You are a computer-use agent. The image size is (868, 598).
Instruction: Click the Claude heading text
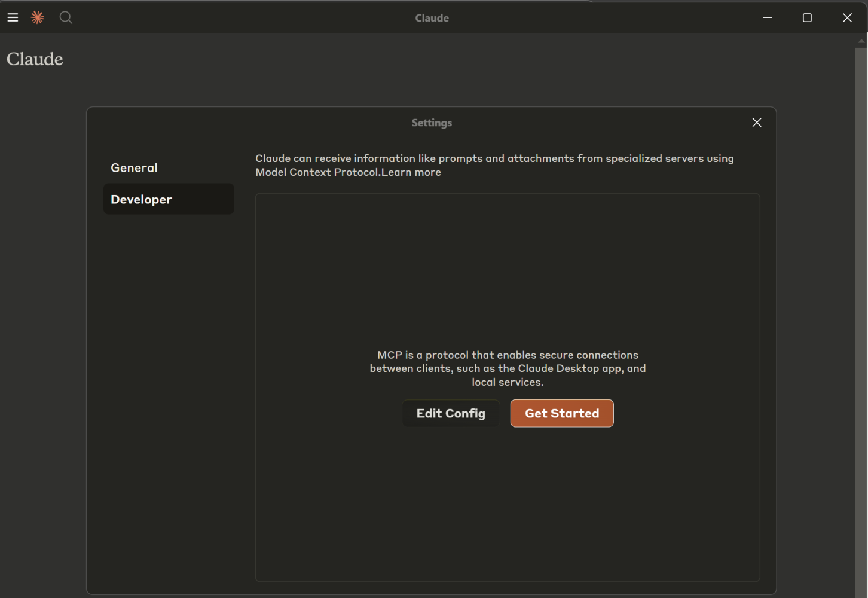[35, 59]
